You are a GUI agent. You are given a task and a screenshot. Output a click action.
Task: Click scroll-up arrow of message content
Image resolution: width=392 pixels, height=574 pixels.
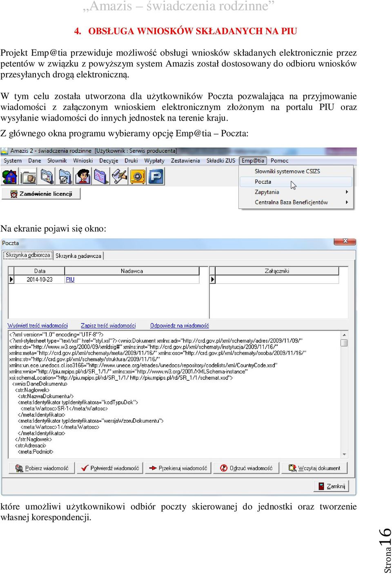click(344, 334)
